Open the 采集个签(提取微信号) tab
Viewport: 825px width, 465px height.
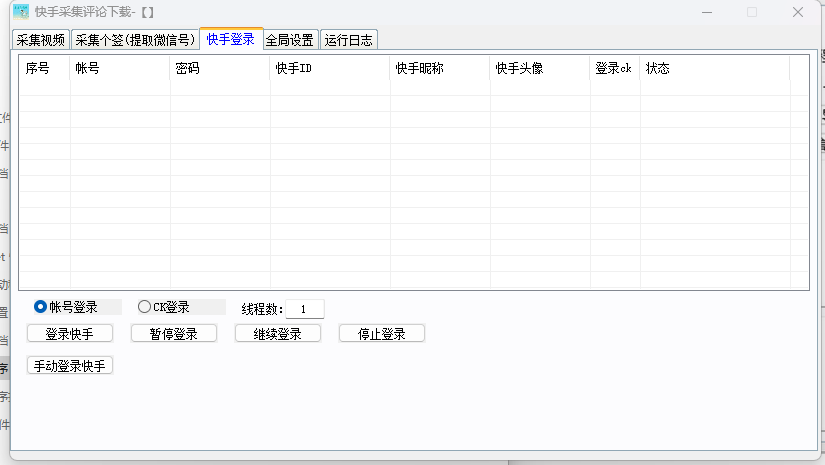click(134, 40)
